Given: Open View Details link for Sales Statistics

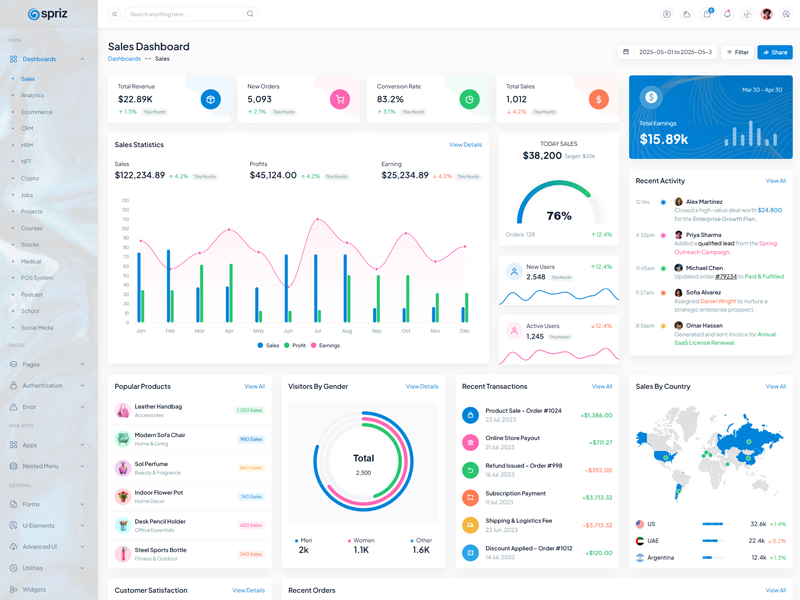Looking at the screenshot, I should coord(465,145).
